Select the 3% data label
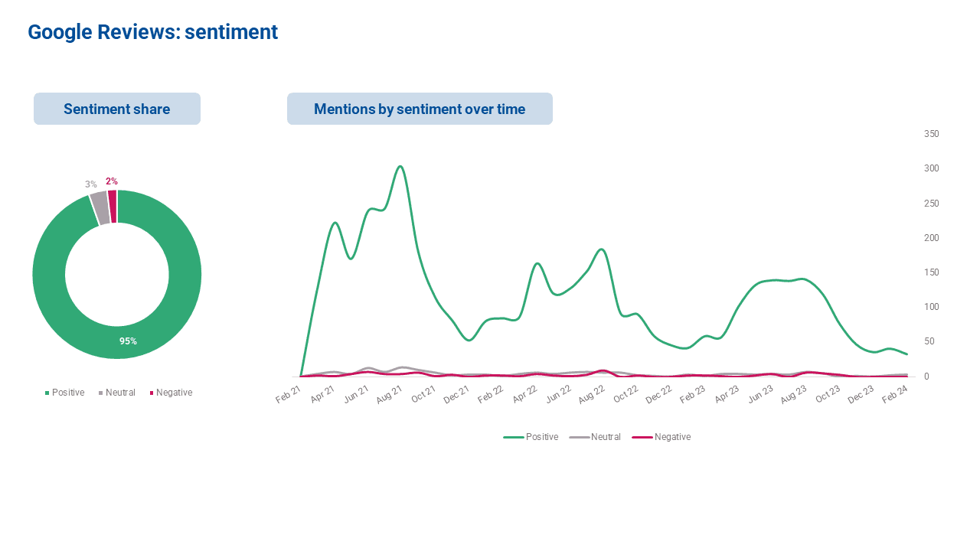 pos(91,184)
